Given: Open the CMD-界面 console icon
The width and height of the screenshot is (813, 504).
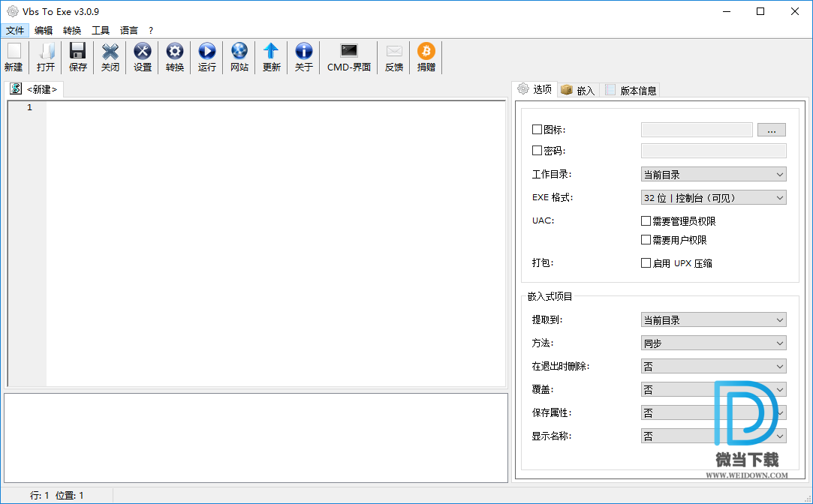Looking at the screenshot, I should point(349,57).
